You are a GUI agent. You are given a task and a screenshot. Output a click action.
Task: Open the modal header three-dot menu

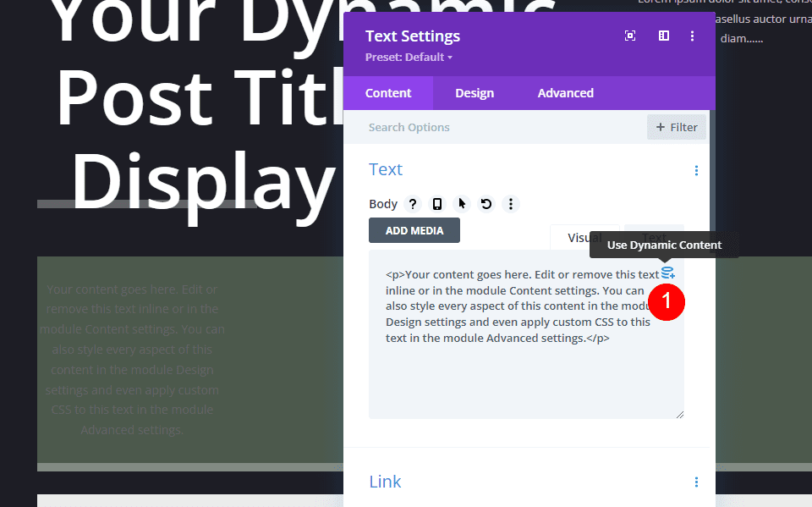(692, 36)
